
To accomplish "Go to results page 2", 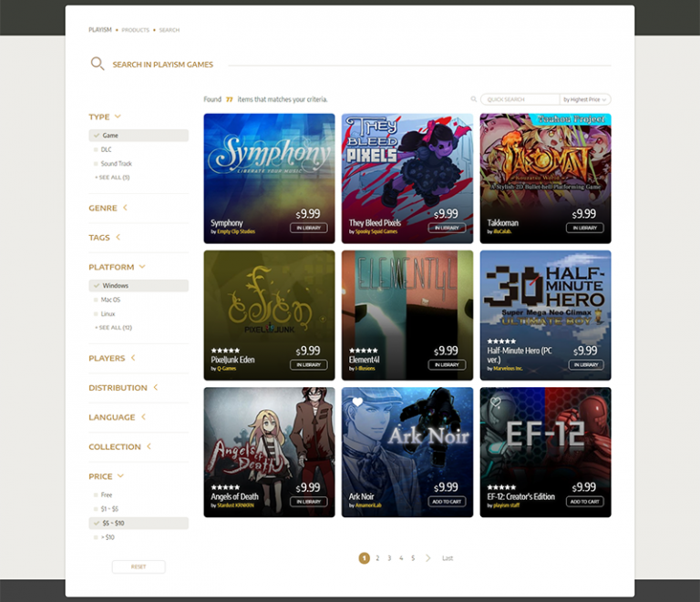I will point(377,558).
